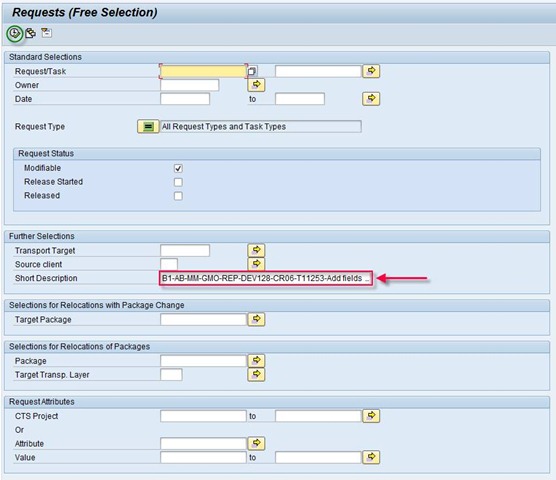This screenshot has height=480, width=556.
Task: Open value help next to Request/Task field
Action: pyautogui.click(x=252, y=71)
